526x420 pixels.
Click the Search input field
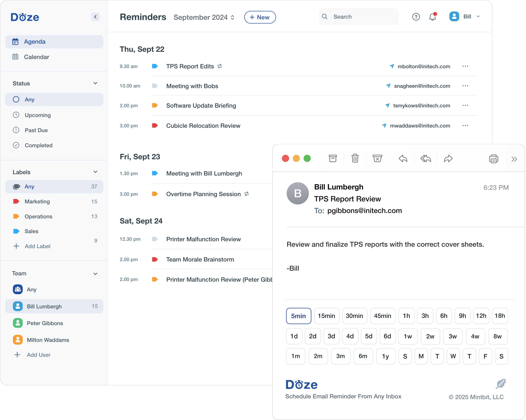click(x=359, y=17)
